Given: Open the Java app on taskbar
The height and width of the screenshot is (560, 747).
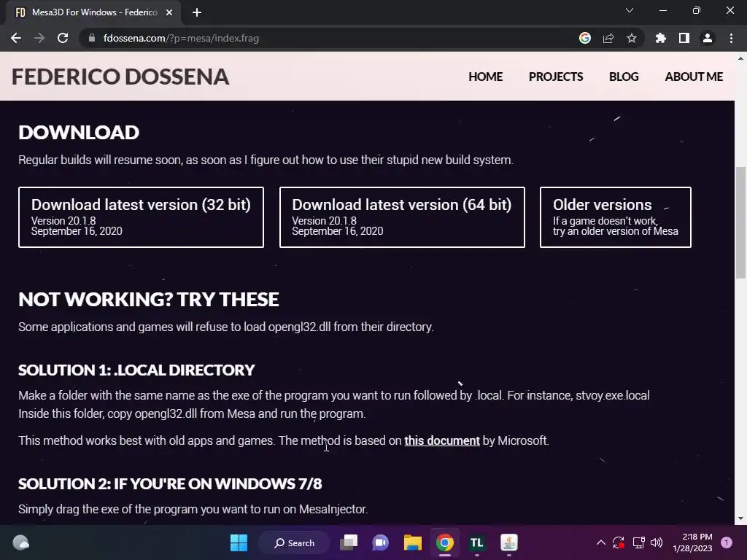Looking at the screenshot, I should pyautogui.click(x=508, y=542).
